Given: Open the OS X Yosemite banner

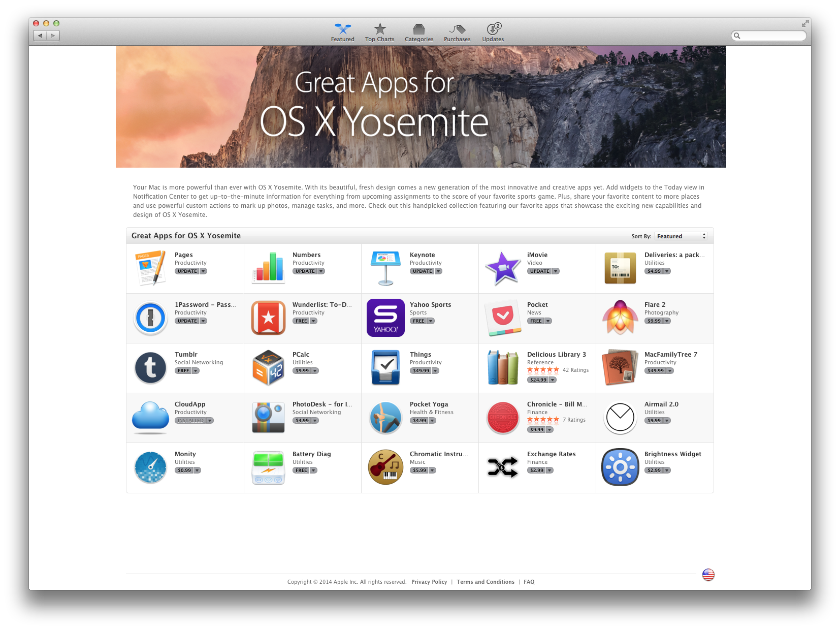Looking at the screenshot, I should click(421, 107).
